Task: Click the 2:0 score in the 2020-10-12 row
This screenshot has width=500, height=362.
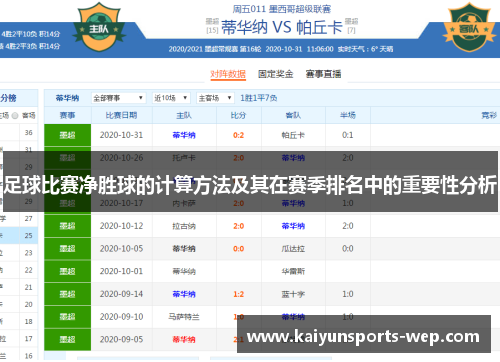Action: pyautogui.click(x=238, y=226)
